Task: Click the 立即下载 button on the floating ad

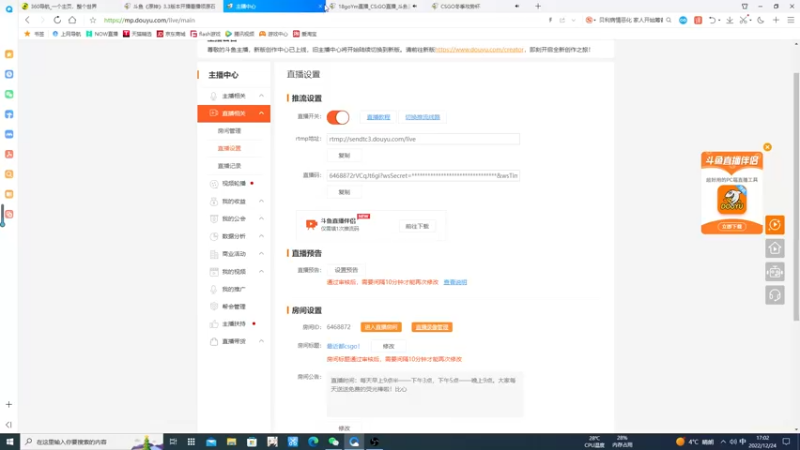Action: click(x=732, y=227)
